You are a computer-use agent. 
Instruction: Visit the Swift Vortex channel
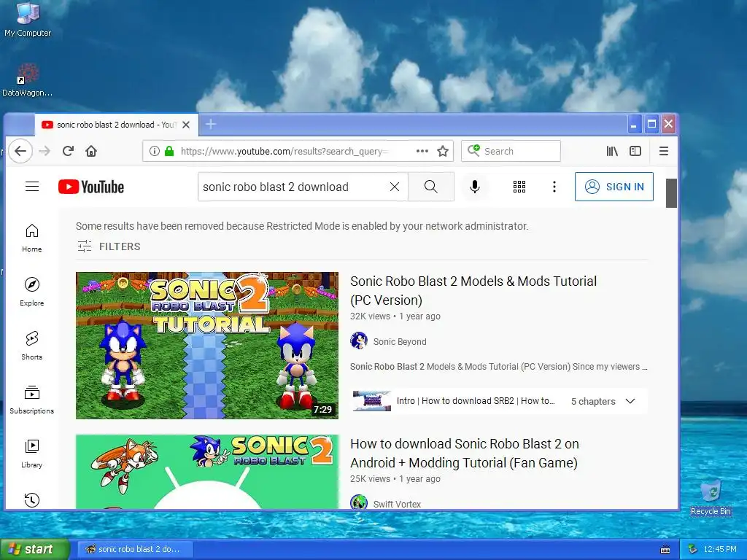pos(397,504)
